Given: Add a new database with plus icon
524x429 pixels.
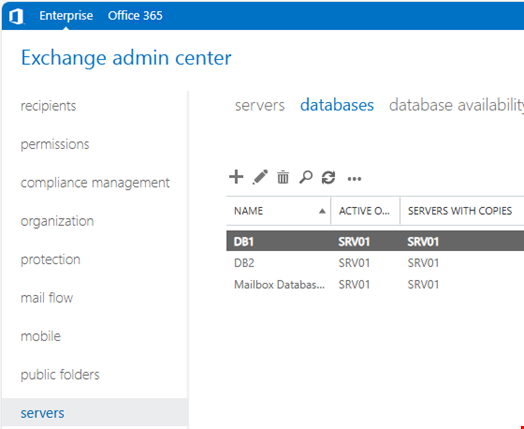Looking at the screenshot, I should tap(236, 177).
